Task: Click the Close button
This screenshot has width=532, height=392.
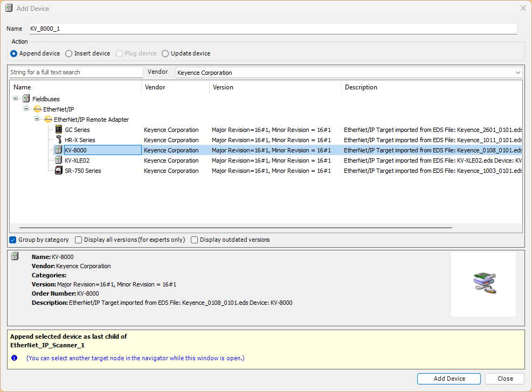Action: (505, 379)
